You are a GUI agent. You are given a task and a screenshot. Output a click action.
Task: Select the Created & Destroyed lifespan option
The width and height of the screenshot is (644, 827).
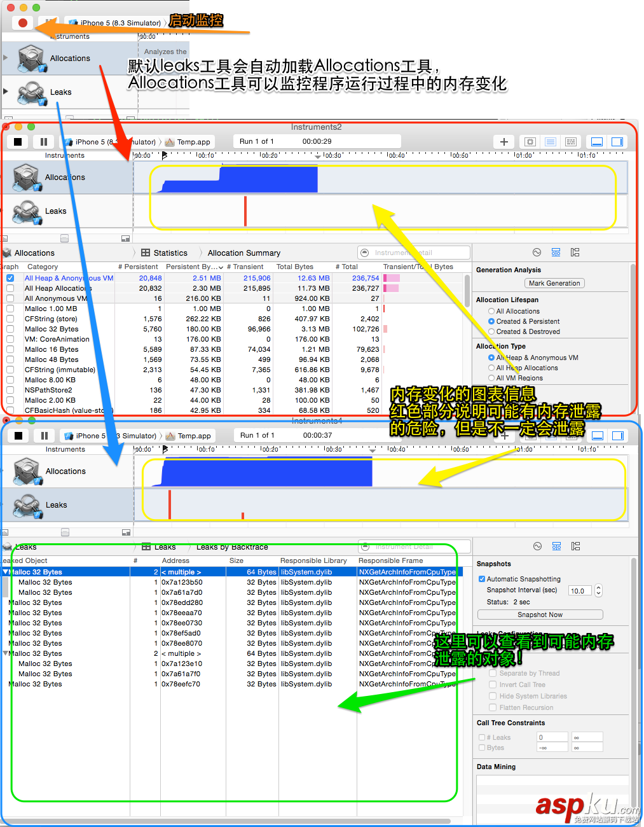(491, 331)
